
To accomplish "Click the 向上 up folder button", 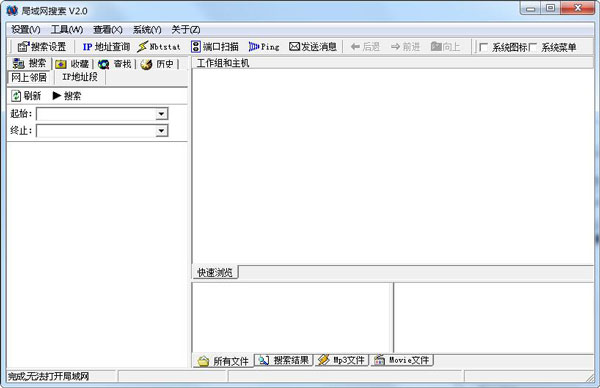I will point(445,47).
